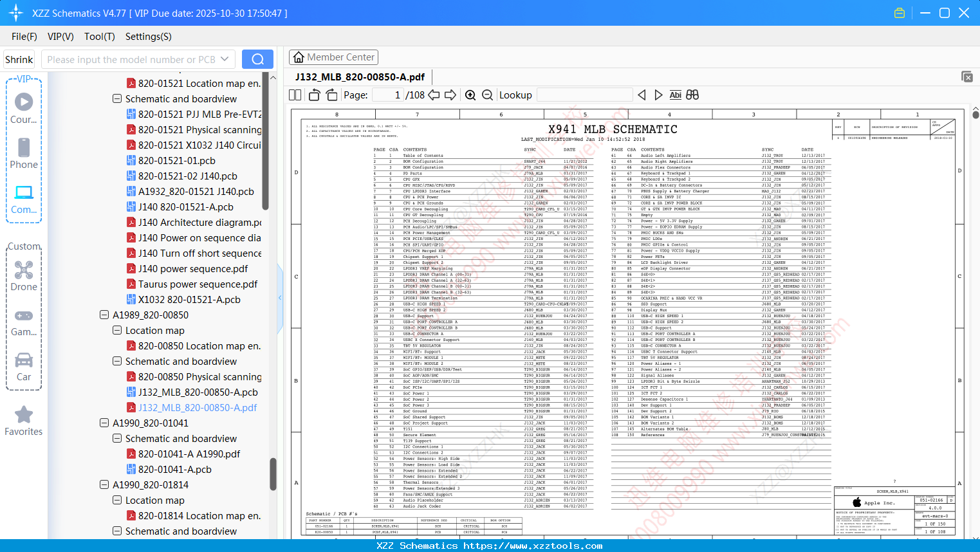The image size is (980, 552).
Task: Open the xzztools.com link in the status bar
Action: 533,546
